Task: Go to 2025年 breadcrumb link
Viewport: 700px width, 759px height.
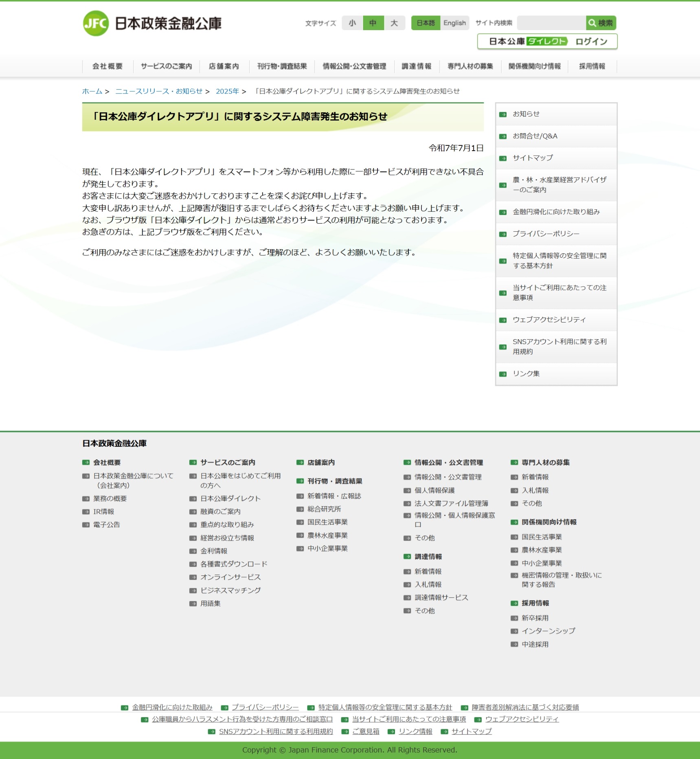Action: [227, 91]
